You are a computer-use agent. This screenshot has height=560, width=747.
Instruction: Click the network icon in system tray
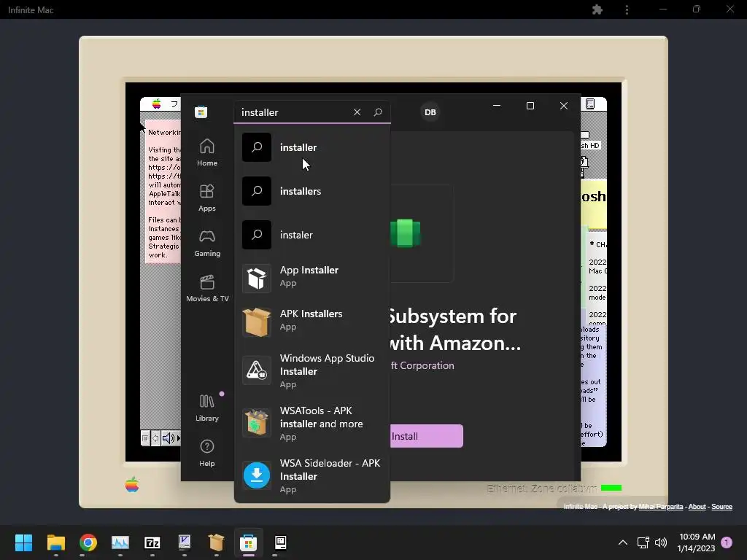(643, 542)
